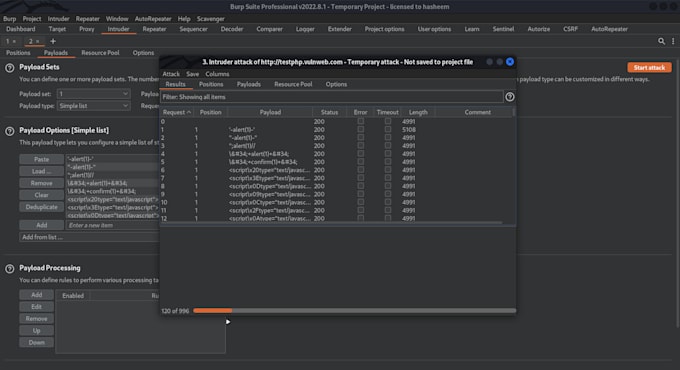Viewport: 680px width, 370px height.
Task: Switch to the Proxy main tab
Action: tap(87, 29)
